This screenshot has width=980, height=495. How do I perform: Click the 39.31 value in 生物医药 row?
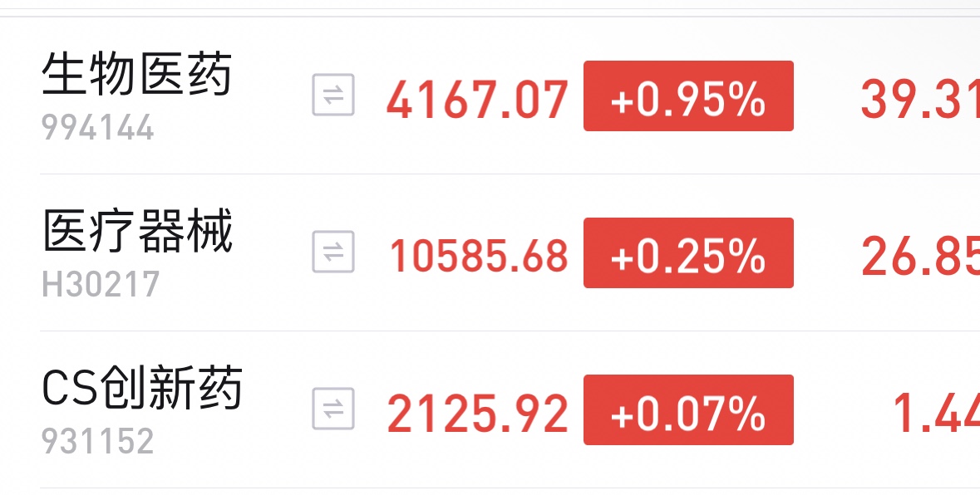tap(920, 100)
